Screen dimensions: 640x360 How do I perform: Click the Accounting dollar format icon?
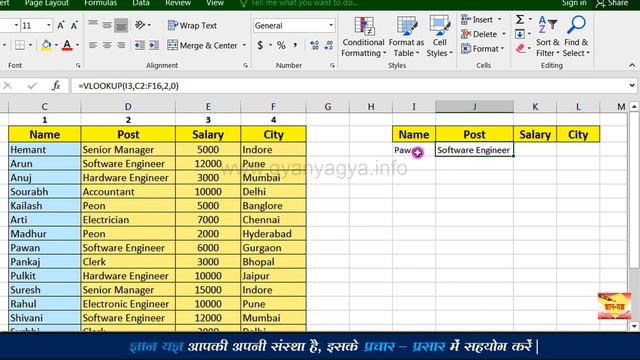point(260,45)
